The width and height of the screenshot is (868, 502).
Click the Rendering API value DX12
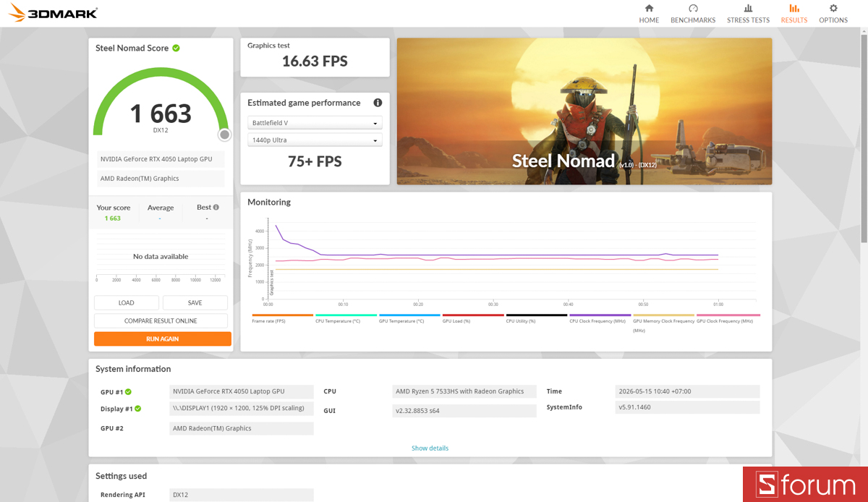[x=242, y=495]
